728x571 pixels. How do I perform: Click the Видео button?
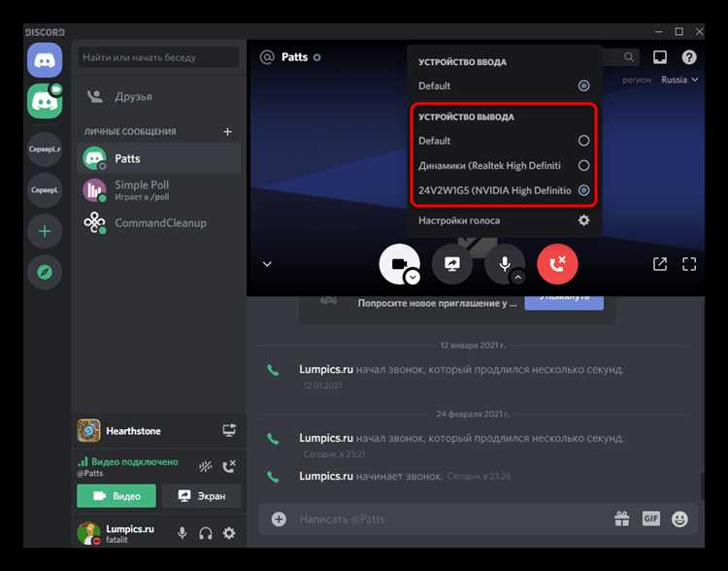[x=116, y=495]
